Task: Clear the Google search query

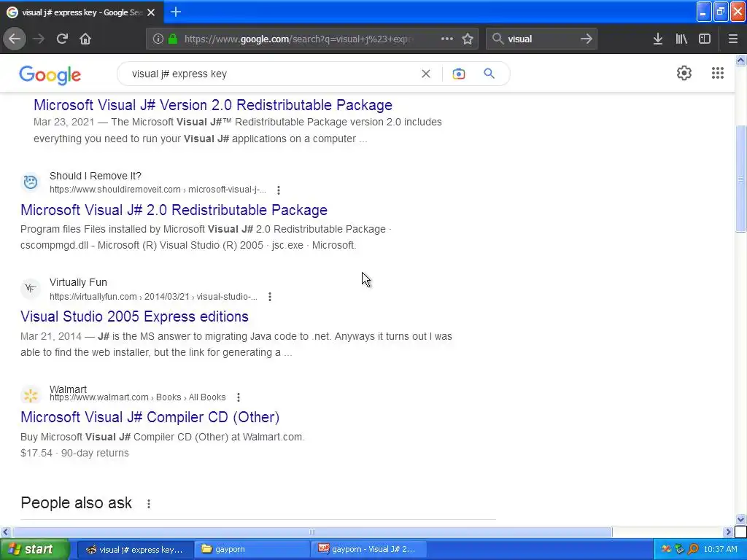Action: [x=426, y=74]
